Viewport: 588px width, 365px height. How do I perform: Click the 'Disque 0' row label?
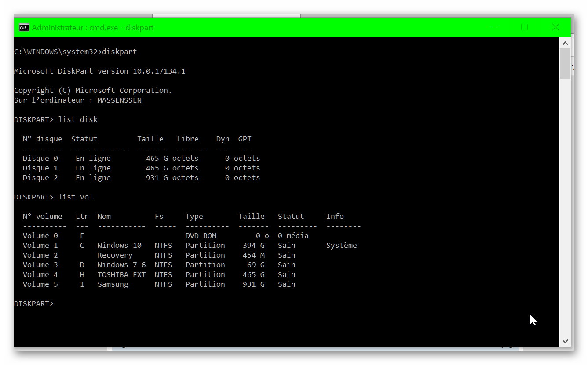pyautogui.click(x=40, y=159)
